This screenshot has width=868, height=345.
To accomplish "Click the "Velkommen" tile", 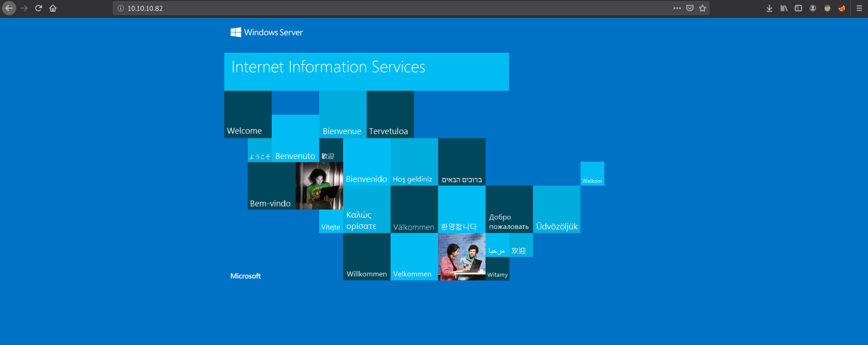I will point(414,256).
